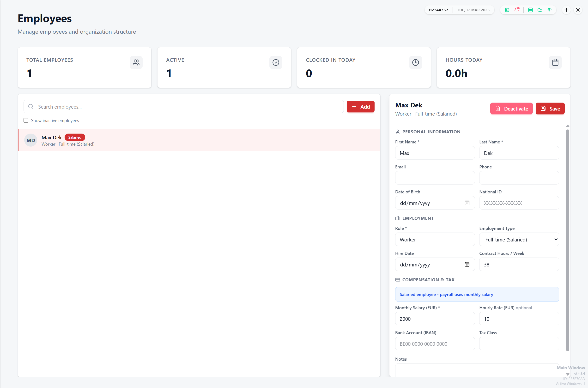This screenshot has width=588, height=388.
Task: Click the Total Employees people icon
Action: [136, 62]
